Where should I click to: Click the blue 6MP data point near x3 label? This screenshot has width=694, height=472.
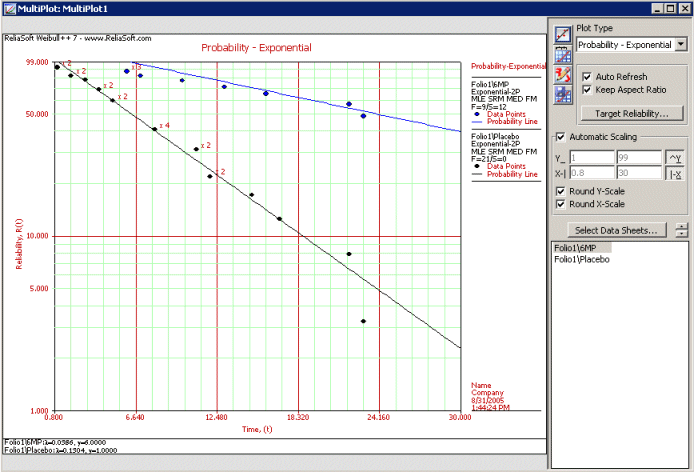tap(127, 71)
